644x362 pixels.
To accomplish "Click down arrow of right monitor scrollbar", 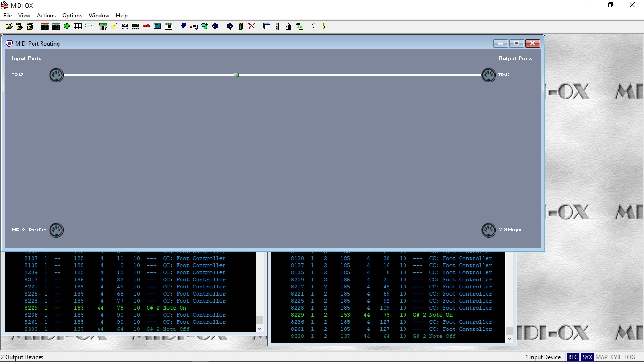I will point(509,338).
